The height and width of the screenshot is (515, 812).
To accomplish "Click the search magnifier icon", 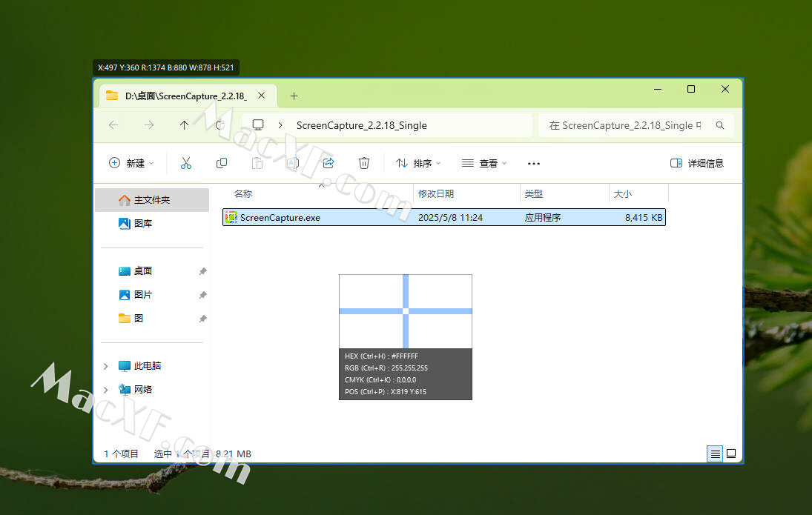I will (720, 125).
